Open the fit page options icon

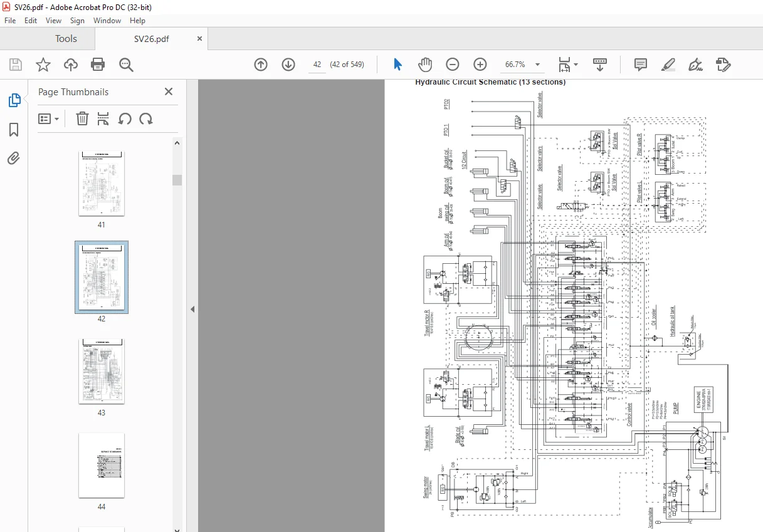565,65
